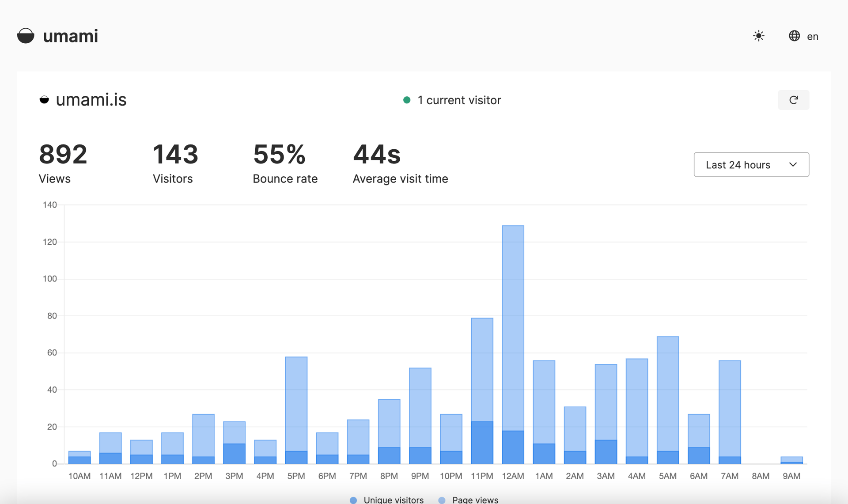This screenshot has width=848, height=504.
Task: Click the 'en' language label
Action: (813, 37)
